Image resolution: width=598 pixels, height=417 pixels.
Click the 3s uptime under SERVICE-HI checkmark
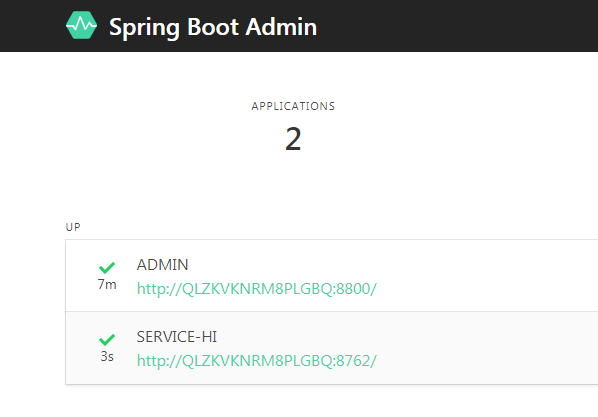coord(107,356)
